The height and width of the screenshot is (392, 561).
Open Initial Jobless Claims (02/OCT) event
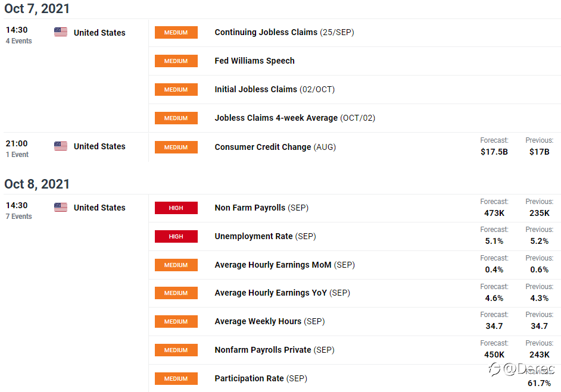pos(275,89)
